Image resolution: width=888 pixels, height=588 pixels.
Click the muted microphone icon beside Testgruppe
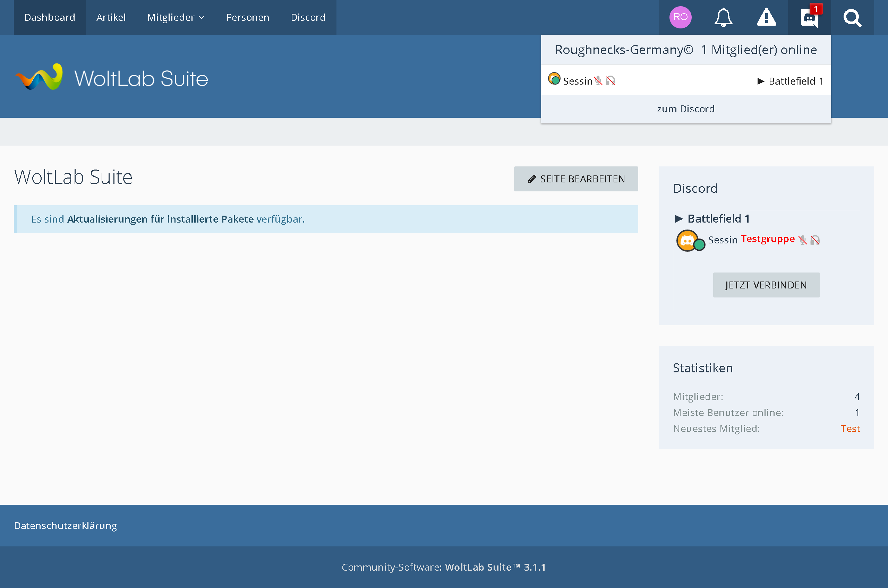pos(802,240)
